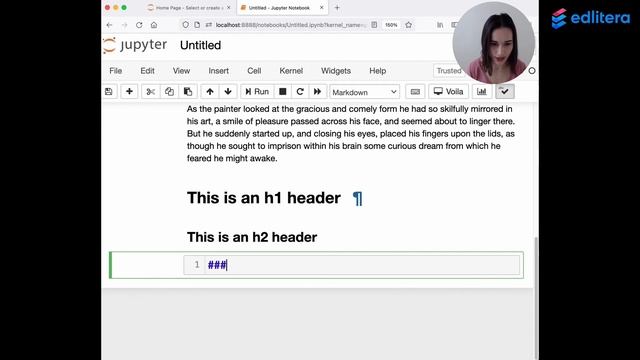Open the cell type dropdown showing Markdown
The image size is (640, 360).
(x=364, y=92)
